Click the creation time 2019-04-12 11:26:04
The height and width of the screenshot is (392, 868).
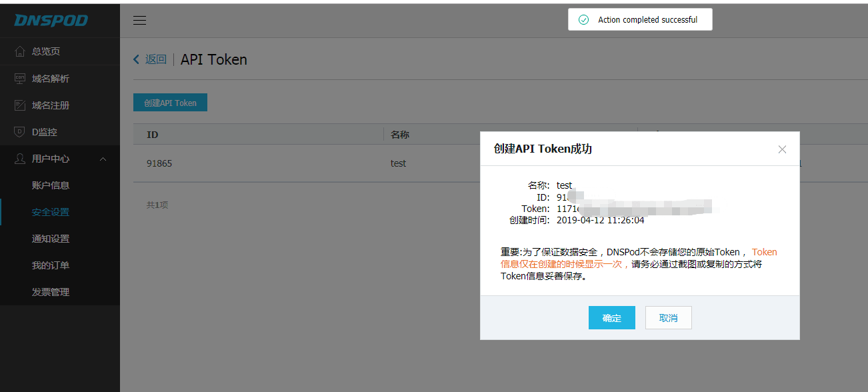pos(601,220)
